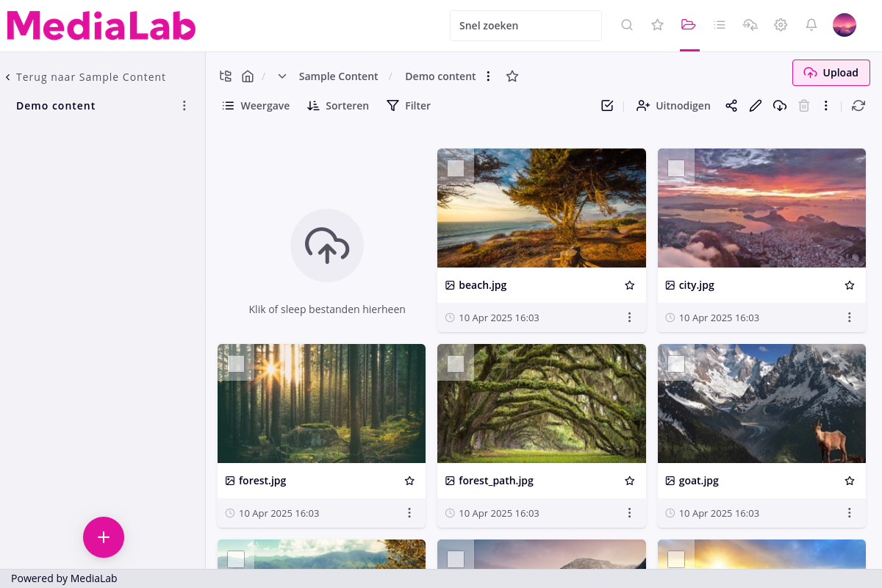Open forest_path.jpg three-dot options menu

click(x=629, y=513)
